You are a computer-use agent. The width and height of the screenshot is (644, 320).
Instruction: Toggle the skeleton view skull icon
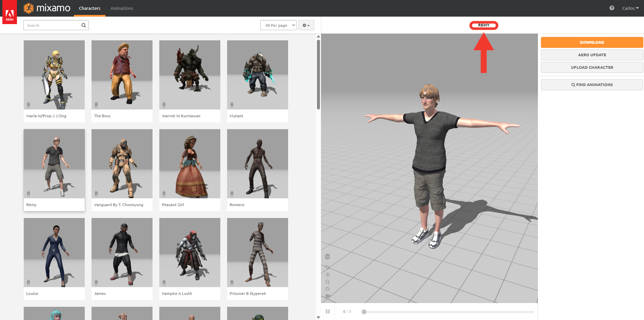coord(327,257)
